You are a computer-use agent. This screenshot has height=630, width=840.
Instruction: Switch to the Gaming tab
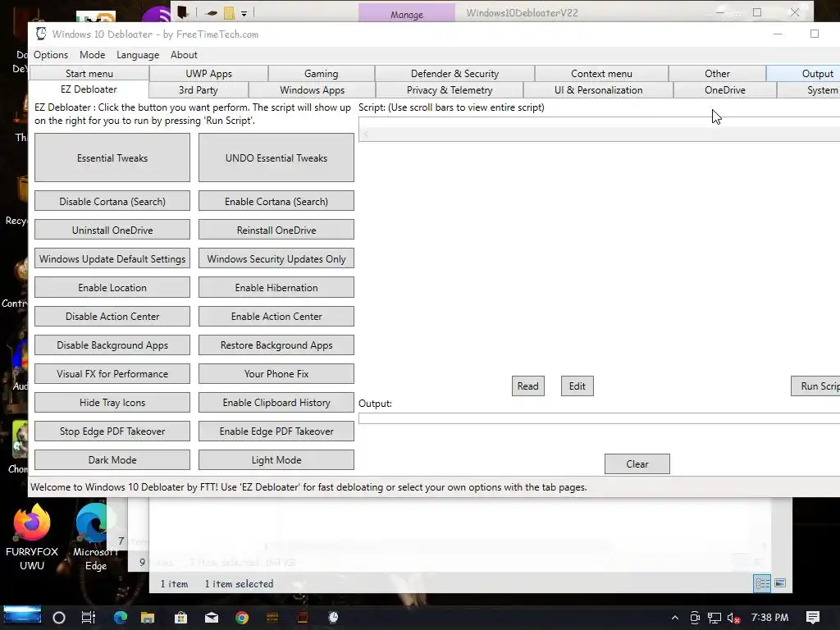322,73
